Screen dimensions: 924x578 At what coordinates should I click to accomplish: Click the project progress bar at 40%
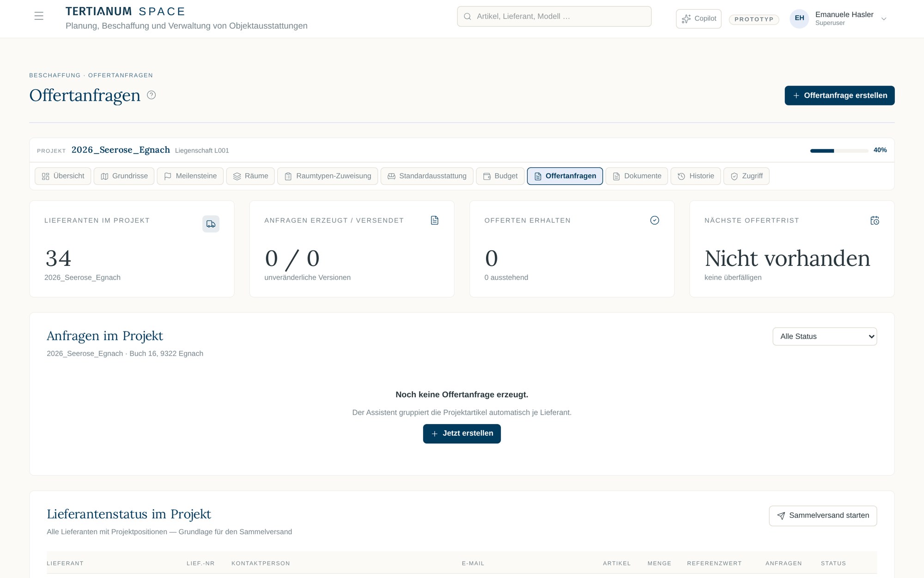point(839,151)
